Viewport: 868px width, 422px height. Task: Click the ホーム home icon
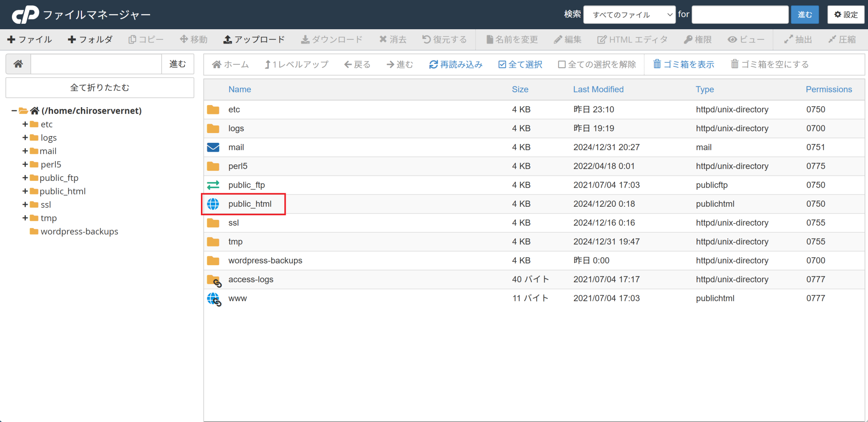(x=217, y=64)
